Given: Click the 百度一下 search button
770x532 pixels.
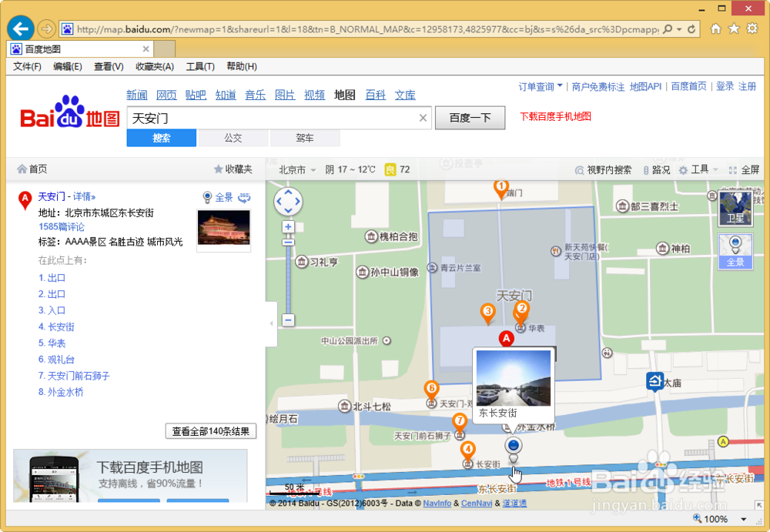Looking at the screenshot, I should tap(470, 118).
